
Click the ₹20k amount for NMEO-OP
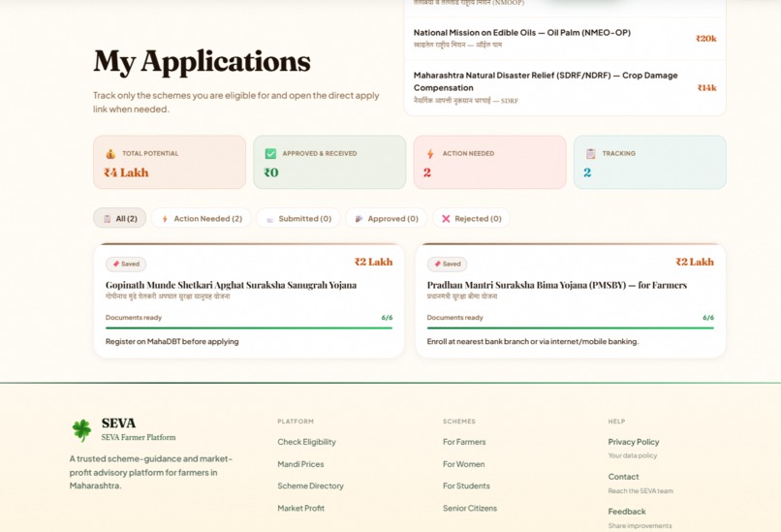[x=705, y=39]
